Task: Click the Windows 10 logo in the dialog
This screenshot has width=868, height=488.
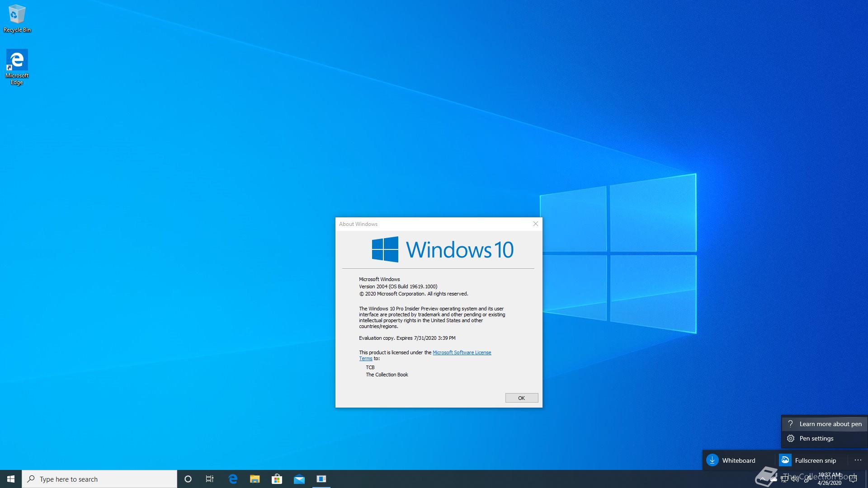Action: pos(442,249)
